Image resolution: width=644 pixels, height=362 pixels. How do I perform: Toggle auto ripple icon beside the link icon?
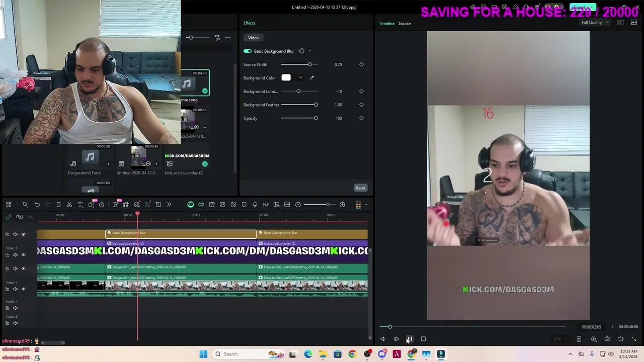coord(19,217)
